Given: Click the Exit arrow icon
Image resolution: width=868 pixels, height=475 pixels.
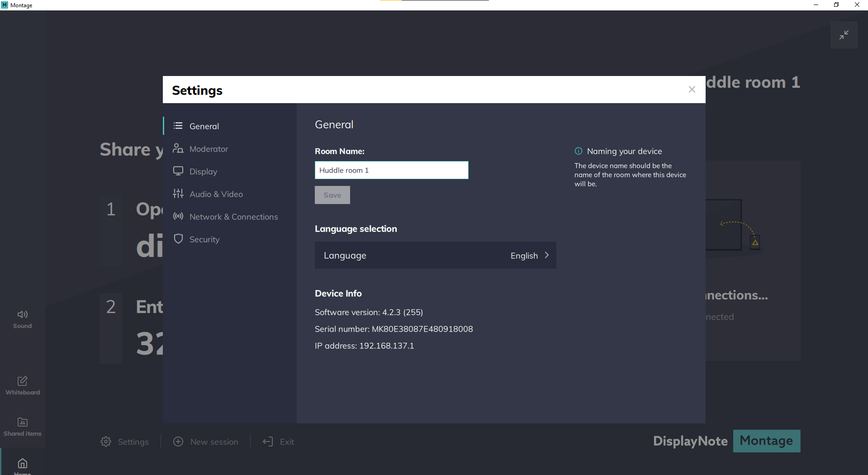Looking at the screenshot, I should point(268,442).
